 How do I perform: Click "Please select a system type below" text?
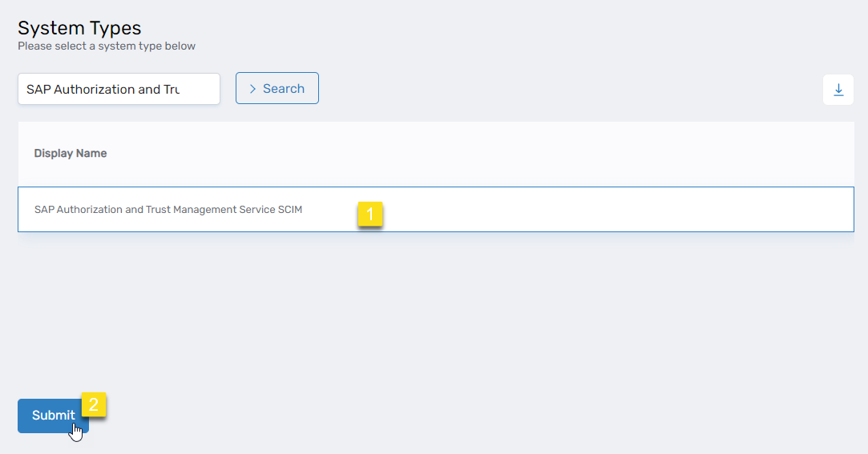coord(107,46)
